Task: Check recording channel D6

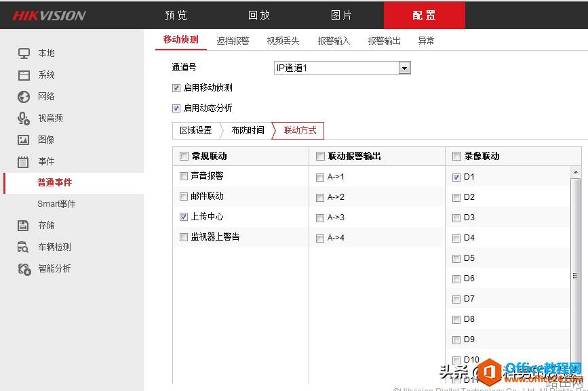Action: click(456, 279)
